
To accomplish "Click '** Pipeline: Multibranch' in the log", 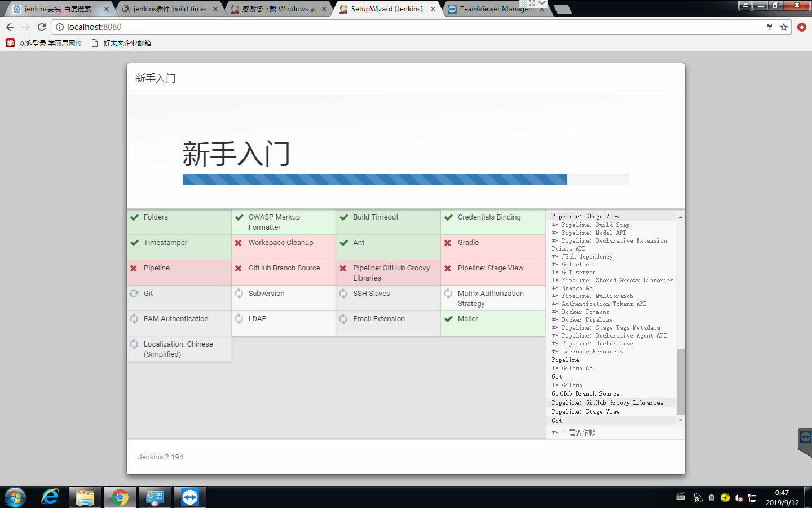I will coord(592,296).
